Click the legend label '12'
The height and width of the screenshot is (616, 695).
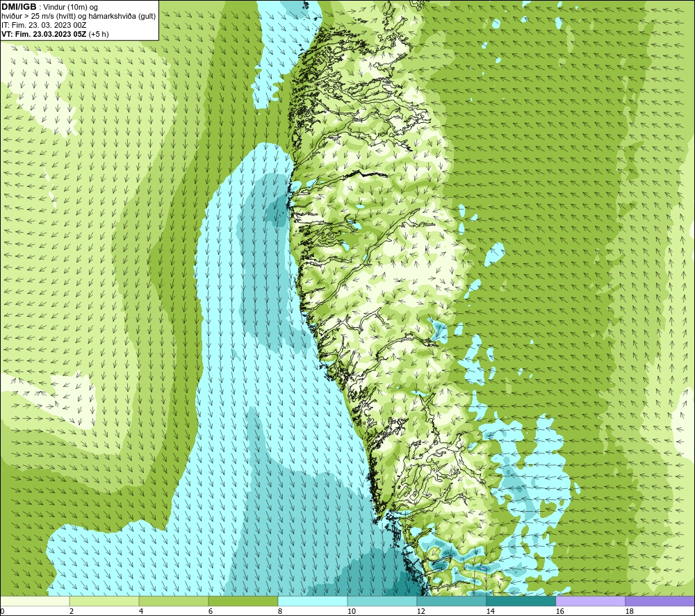(x=420, y=612)
